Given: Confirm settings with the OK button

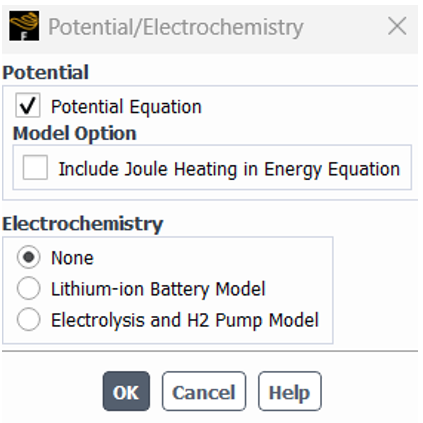Looking at the screenshot, I should (x=126, y=391).
